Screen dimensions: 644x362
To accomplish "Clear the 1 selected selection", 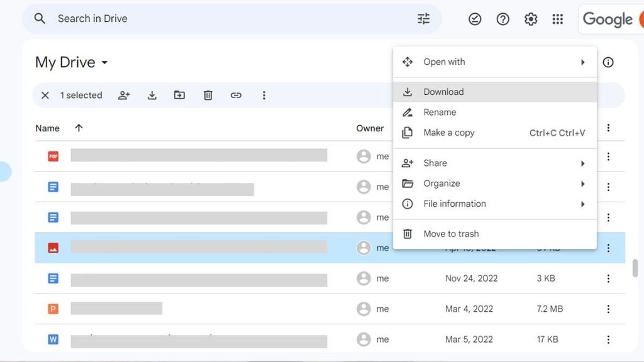I will click(45, 96).
